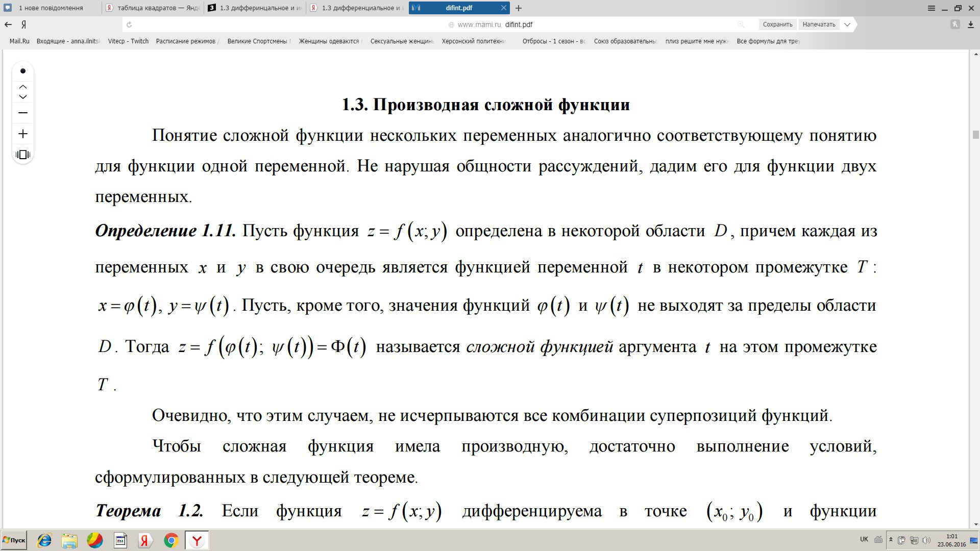The image size is (980, 551).
Task: Click the volume speaker tray icon
Action: (x=926, y=540)
